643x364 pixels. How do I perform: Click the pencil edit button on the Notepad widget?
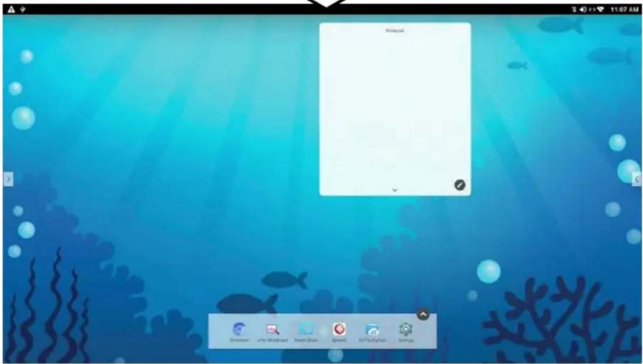pos(460,184)
